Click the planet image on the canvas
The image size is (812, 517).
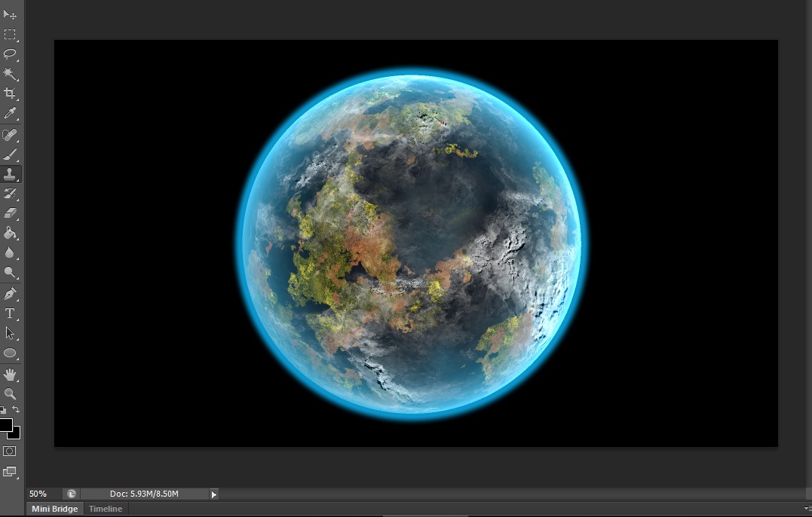pyautogui.click(x=412, y=243)
